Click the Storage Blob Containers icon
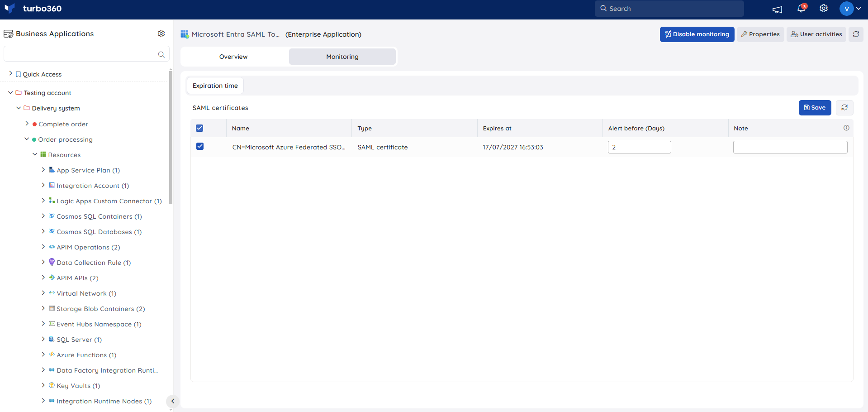The image size is (868, 412). coord(52,308)
